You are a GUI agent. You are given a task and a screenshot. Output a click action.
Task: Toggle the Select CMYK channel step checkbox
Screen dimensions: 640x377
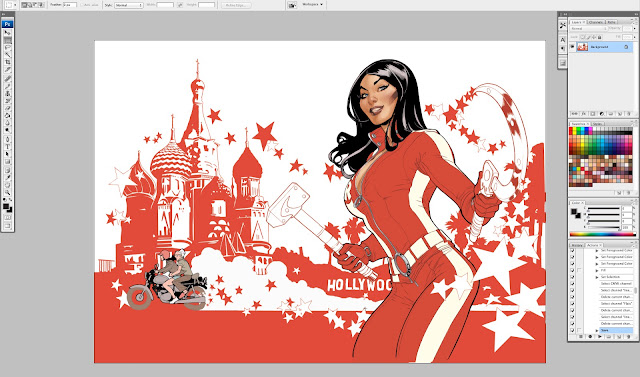(572, 284)
